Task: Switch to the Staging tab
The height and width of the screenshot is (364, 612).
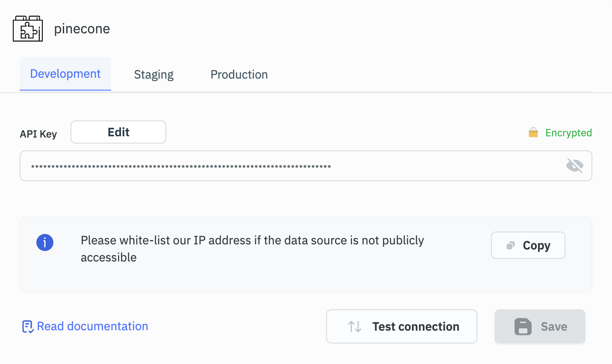Action: pyautogui.click(x=154, y=75)
